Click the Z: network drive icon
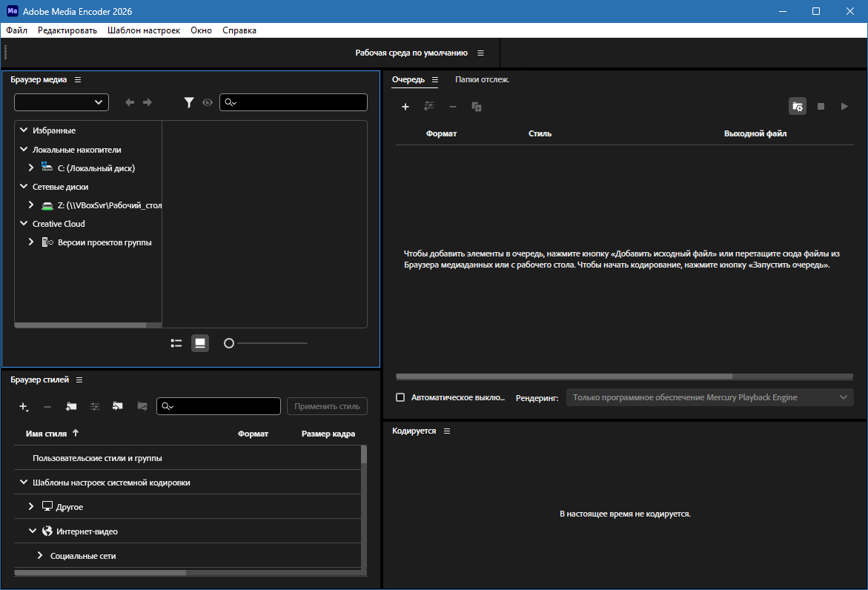Image resolution: width=868 pixels, height=590 pixels. (47, 205)
